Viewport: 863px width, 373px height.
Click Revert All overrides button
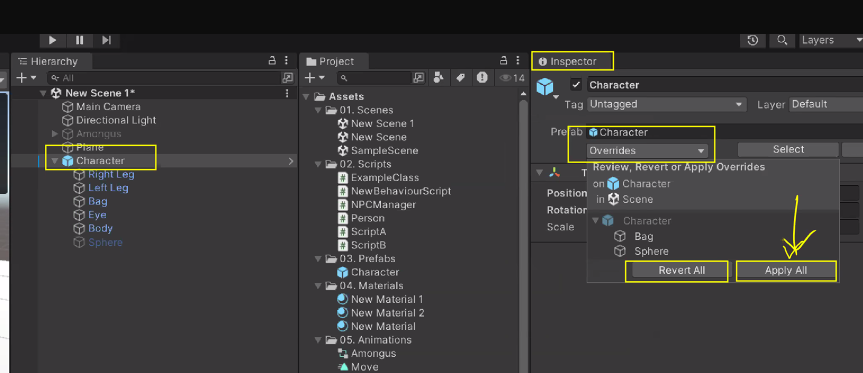[681, 271]
